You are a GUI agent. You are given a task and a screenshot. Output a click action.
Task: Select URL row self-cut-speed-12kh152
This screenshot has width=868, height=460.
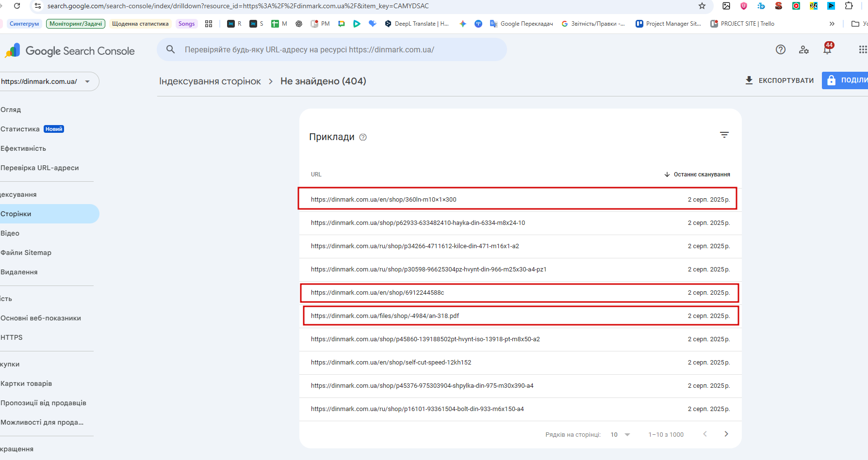[520, 363]
